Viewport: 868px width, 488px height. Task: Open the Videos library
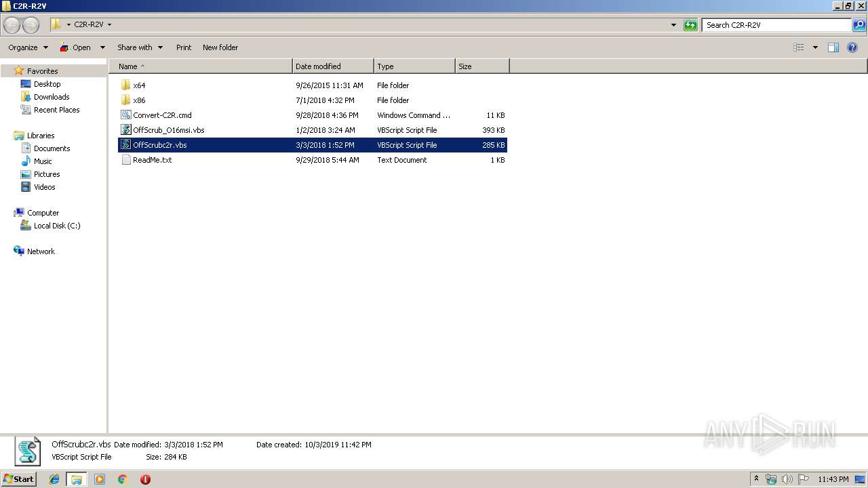point(44,187)
